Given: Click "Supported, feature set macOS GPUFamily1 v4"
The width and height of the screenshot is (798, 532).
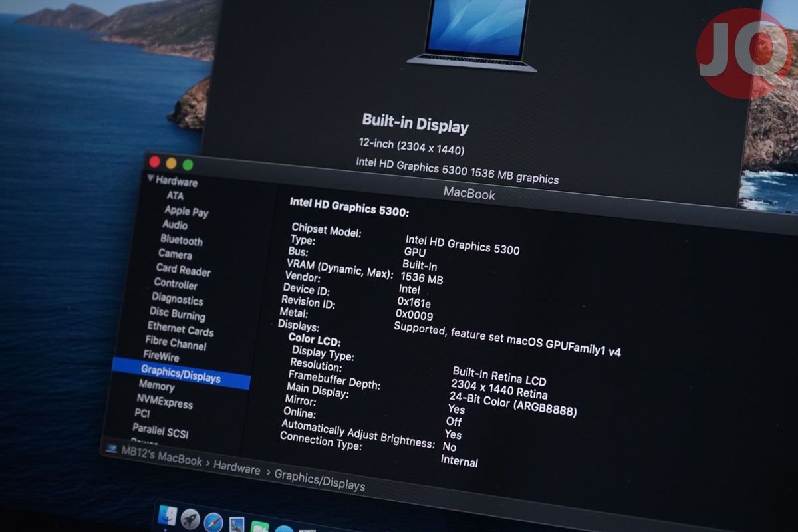Looking at the screenshot, I should 507,340.
